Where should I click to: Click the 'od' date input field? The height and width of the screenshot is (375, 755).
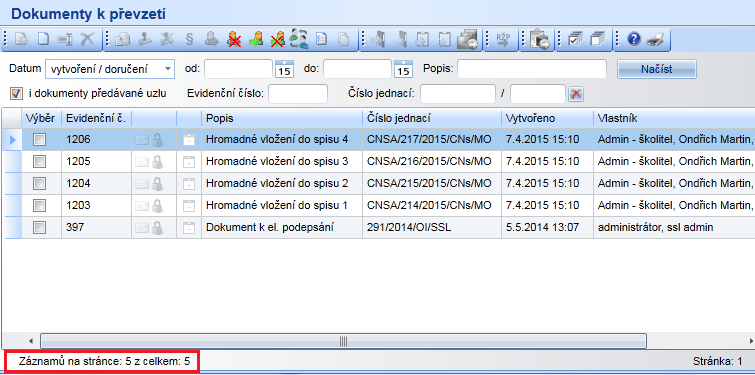coord(238,69)
